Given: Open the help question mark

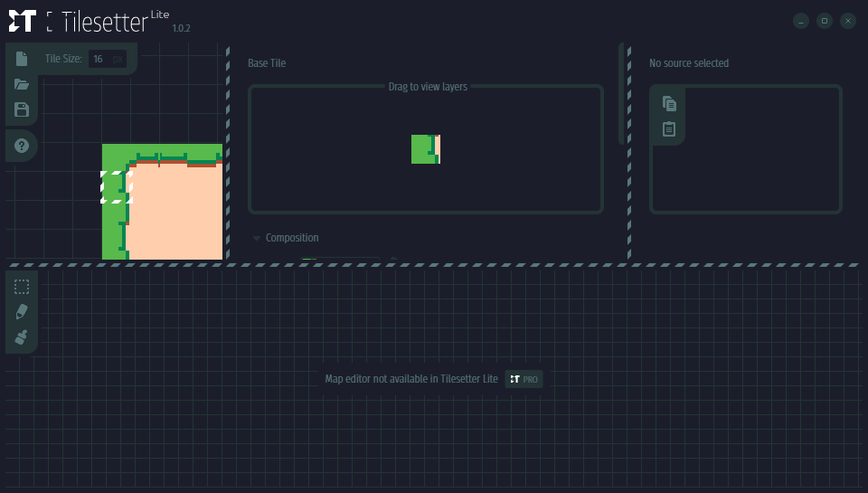Looking at the screenshot, I should [x=22, y=145].
